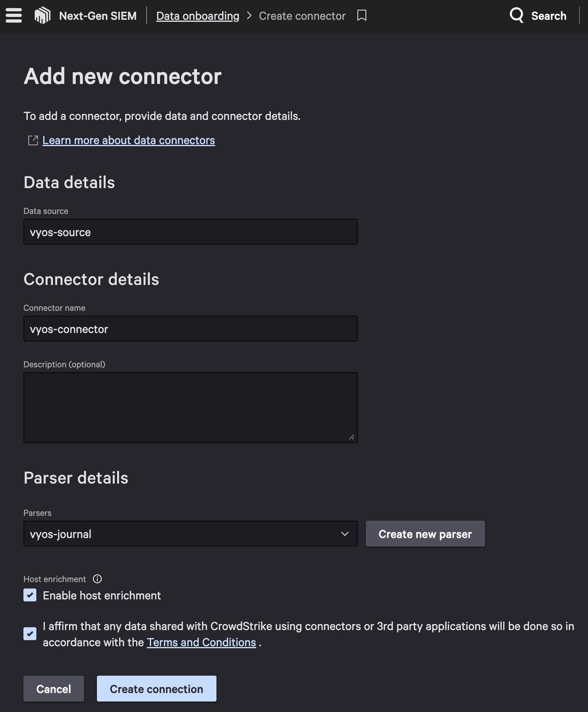Click the Search magnifier icon
Screen dimensions: 588x712
pos(517,15)
